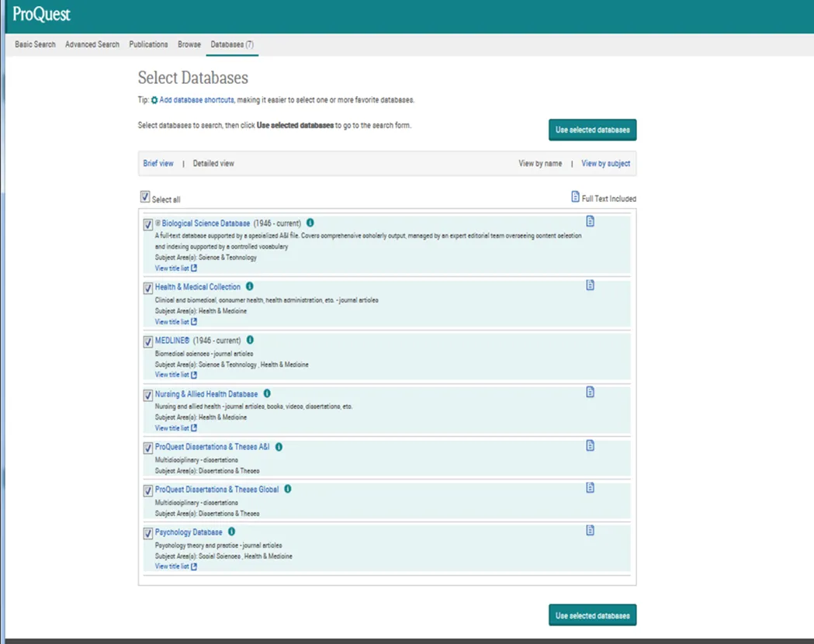This screenshot has width=814, height=644.
Task: Click the bottom Use selected databases button
Action: click(x=592, y=615)
